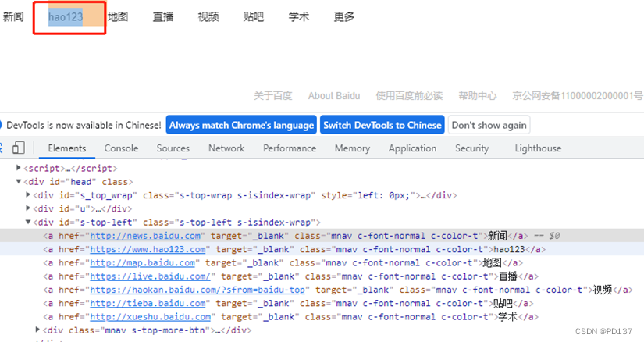Image resolution: width=644 pixels, height=342 pixels.
Task: Select the tieba.baidu.com anchor row
Action: (322, 304)
